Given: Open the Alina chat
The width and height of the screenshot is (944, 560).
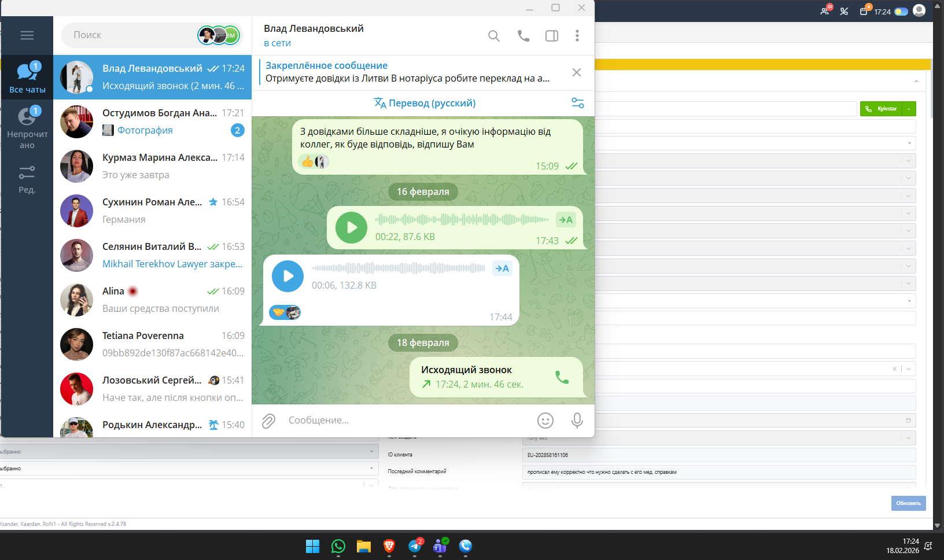Looking at the screenshot, I should (x=153, y=300).
